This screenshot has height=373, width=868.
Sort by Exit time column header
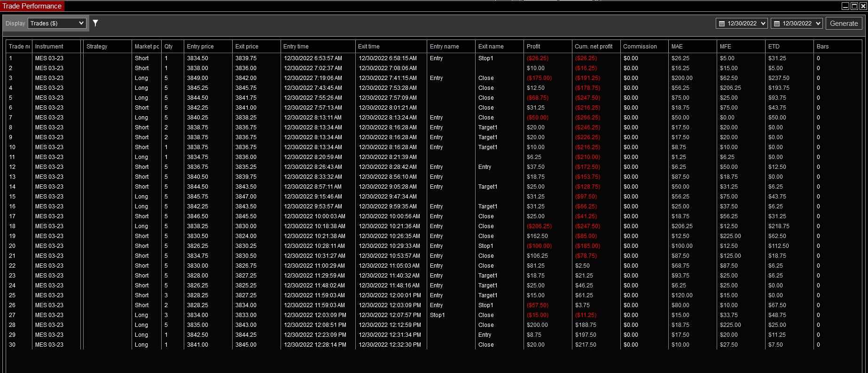391,47
